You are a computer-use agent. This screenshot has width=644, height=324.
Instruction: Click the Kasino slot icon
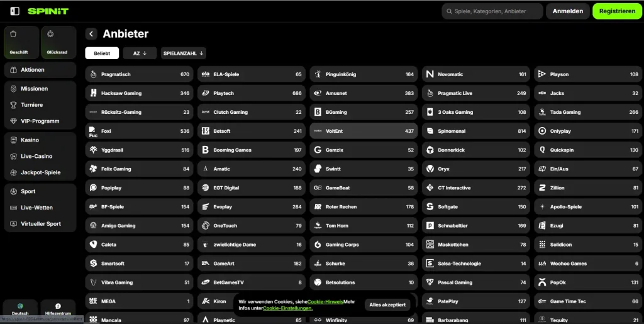point(14,140)
